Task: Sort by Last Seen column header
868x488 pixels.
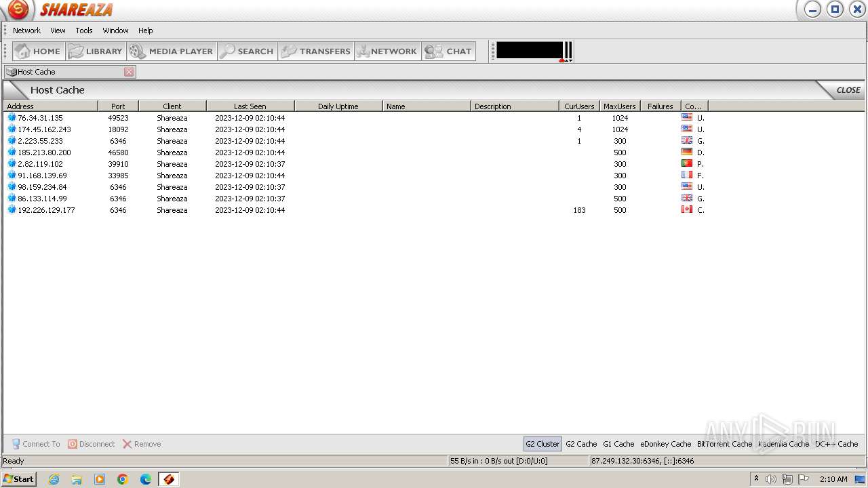Action: click(x=251, y=106)
